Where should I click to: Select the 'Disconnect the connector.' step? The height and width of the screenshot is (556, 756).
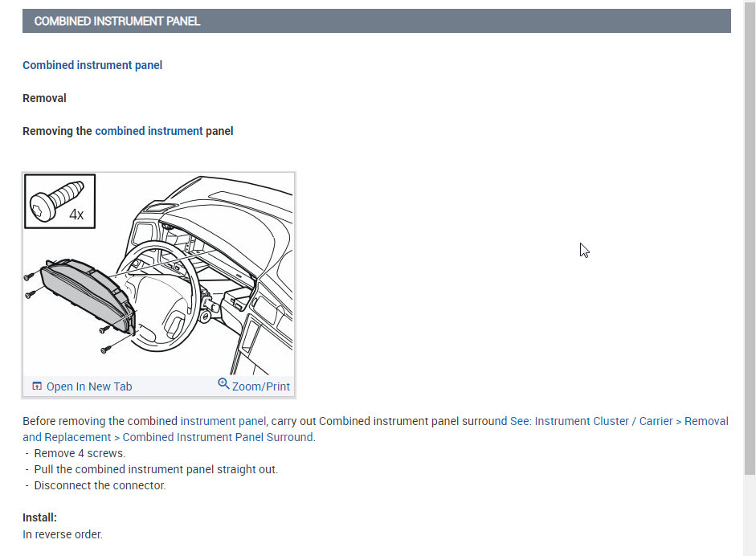click(x=100, y=485)
